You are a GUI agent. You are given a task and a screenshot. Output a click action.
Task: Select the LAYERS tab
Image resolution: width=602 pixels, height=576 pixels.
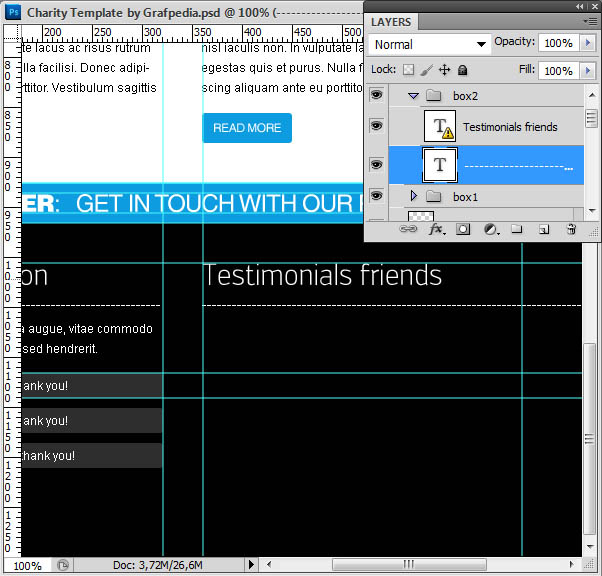[x=391, y=22]
